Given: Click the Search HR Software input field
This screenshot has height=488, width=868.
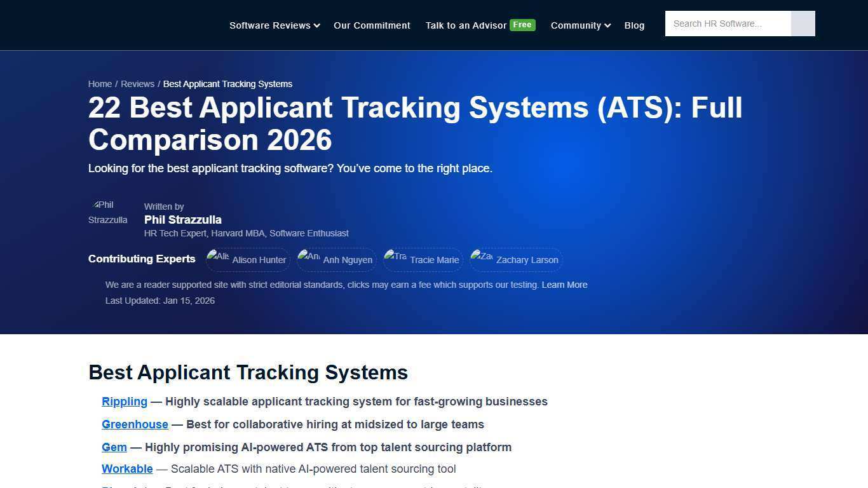Looking at the screenshot, I should tap(724, 24).
